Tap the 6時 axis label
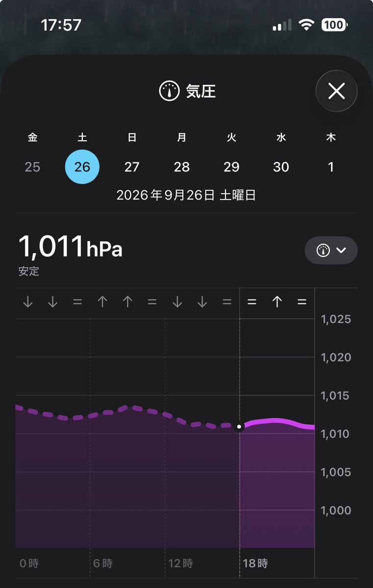Image resolution: width=373 pixels, height=588 pixels. (x=103, y=563)
